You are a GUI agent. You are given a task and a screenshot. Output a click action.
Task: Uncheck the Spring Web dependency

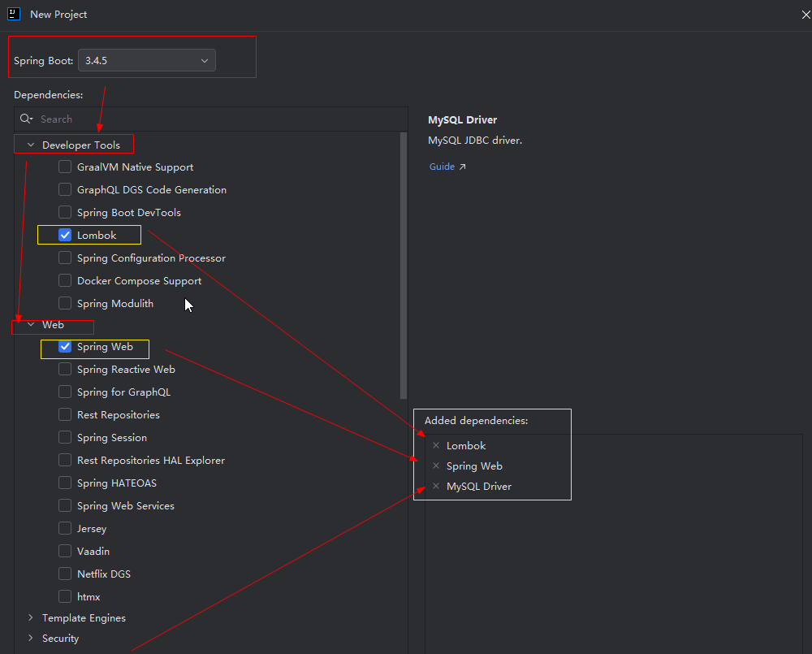[65, 347]
